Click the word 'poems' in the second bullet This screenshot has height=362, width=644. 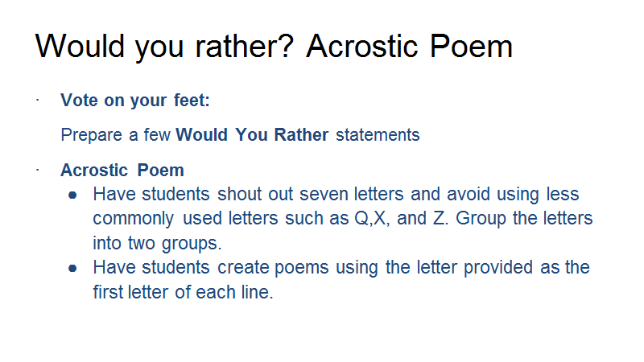pyautogui.click(x=301, y=269)
